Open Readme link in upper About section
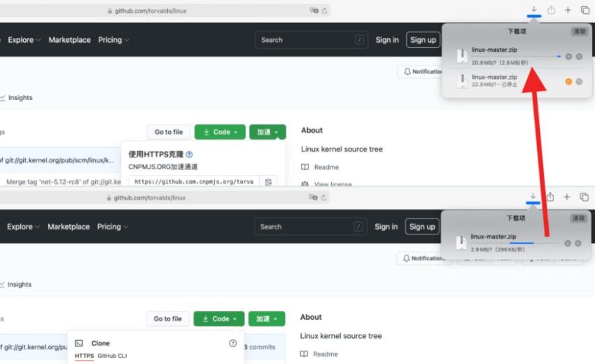This screenshot has width=595, height=364. [x=320, y=167]
